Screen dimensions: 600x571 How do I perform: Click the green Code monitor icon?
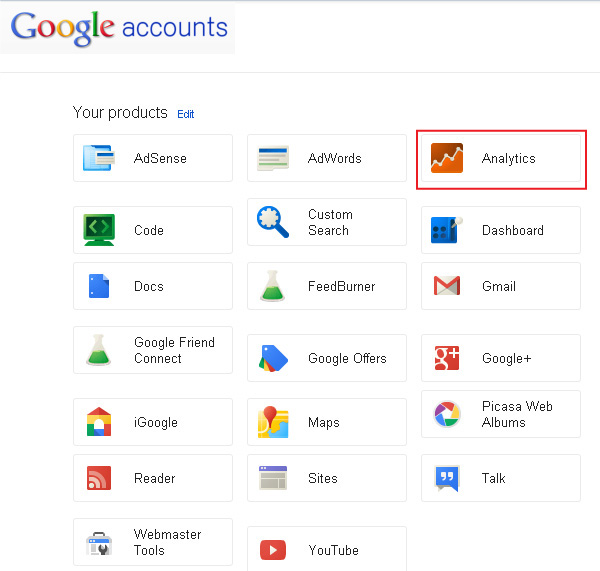pyautogui.click(x=99, y=230)
